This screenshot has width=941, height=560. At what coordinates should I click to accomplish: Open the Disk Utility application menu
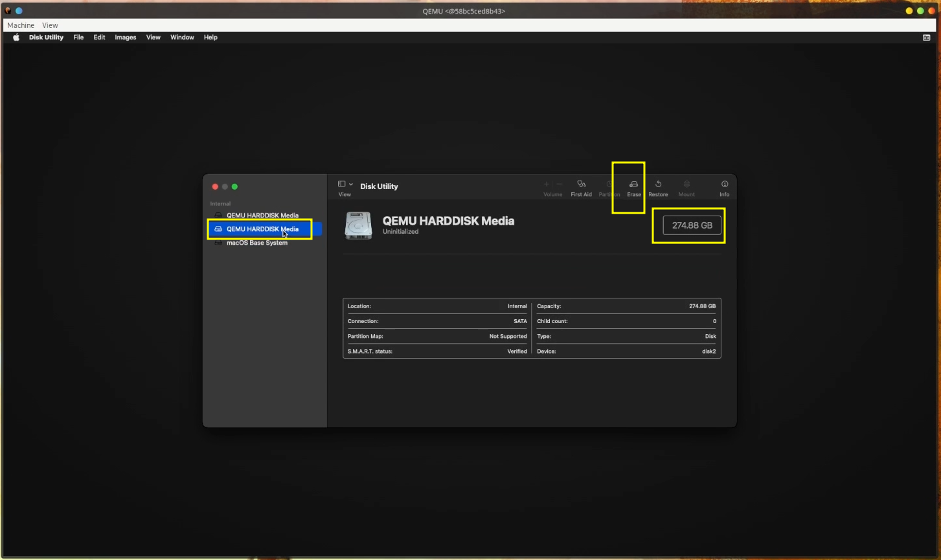[x=46, y=38]
